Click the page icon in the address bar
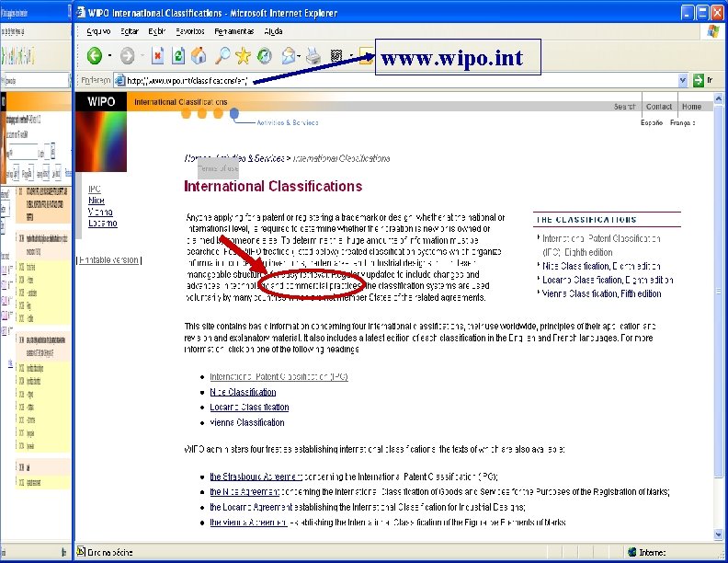This screenshot has height=563, width=728. [x=119, y=80]
